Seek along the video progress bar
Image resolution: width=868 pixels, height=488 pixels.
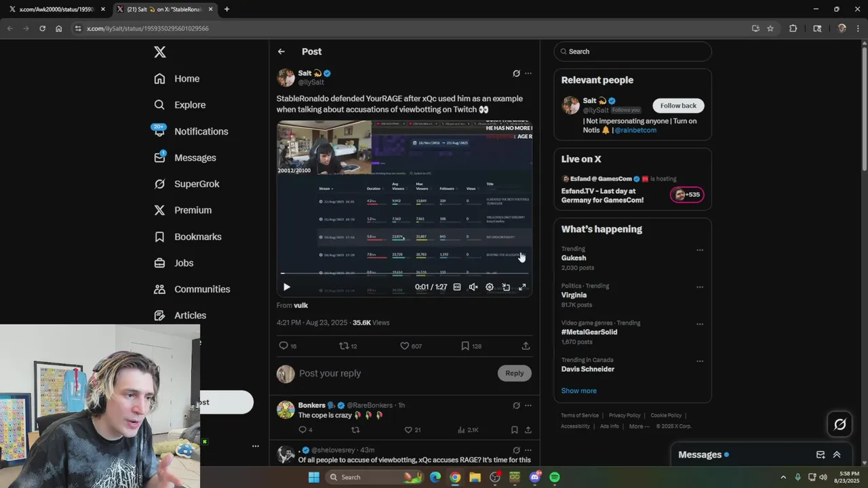click(404, 273)
